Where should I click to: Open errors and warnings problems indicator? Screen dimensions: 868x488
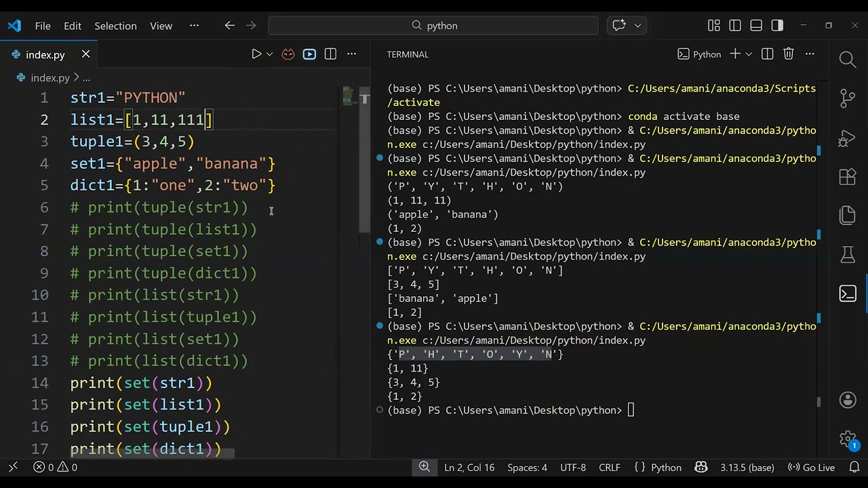coord(56,467)
